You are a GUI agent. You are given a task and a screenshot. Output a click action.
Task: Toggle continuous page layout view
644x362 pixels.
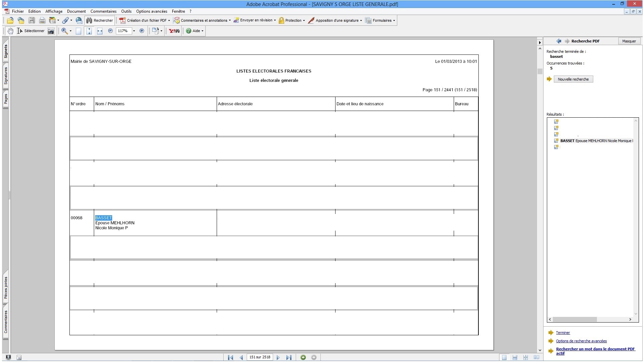515,358
